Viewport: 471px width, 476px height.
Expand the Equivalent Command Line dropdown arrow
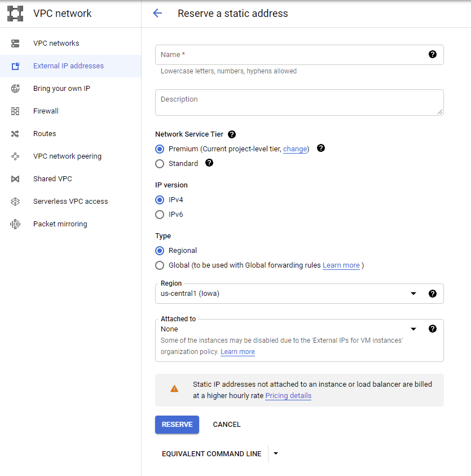click(x=275, y=453)
